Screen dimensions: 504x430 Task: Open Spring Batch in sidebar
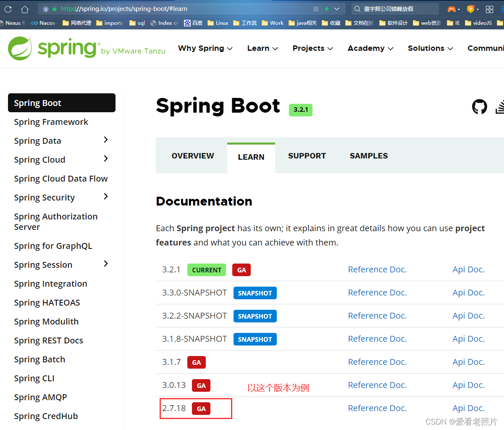click(39, 359)
